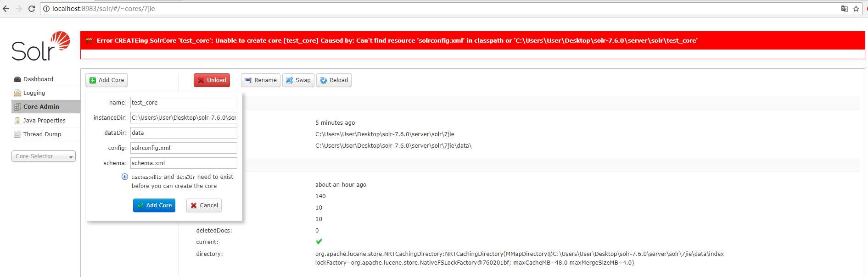Click the red X icon on Cancel
The width and height of the screenshot is (868, 277).
[x=194, y=205]
